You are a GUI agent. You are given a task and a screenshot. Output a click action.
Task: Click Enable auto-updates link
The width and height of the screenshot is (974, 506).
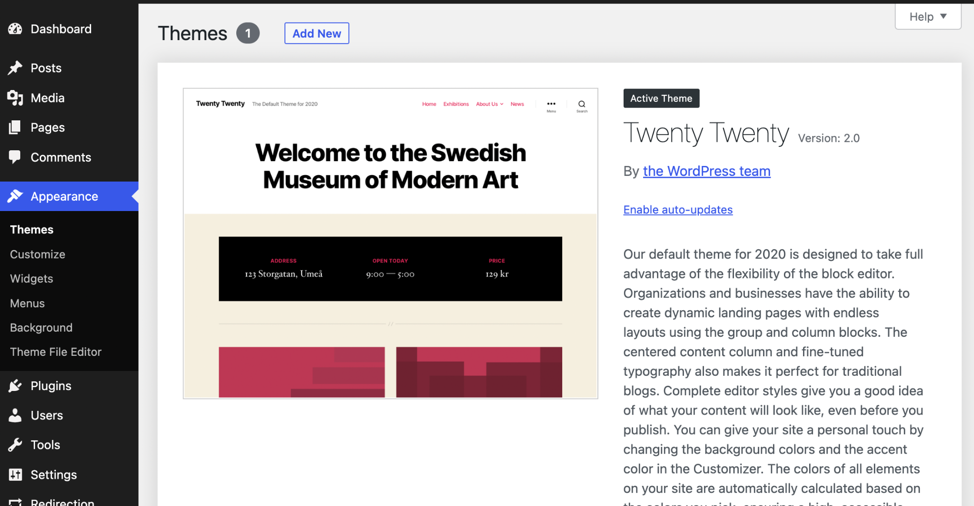(678, 210)
